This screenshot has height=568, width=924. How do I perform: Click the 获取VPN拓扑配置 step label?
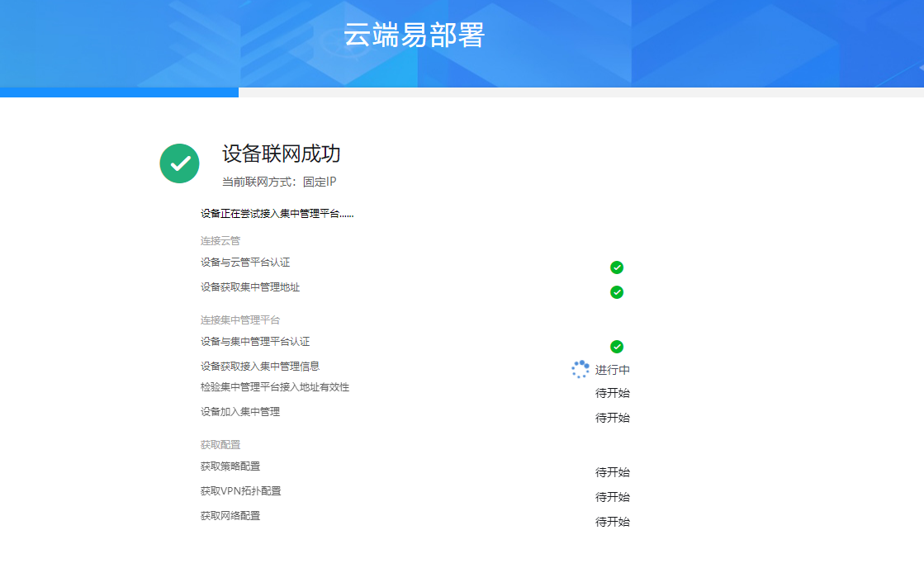pyautogui.click(x=240, y=491)
